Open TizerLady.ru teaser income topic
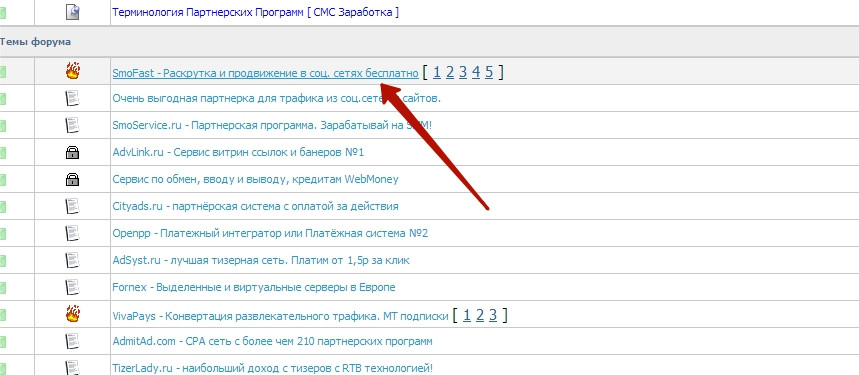 click(272, 368)
